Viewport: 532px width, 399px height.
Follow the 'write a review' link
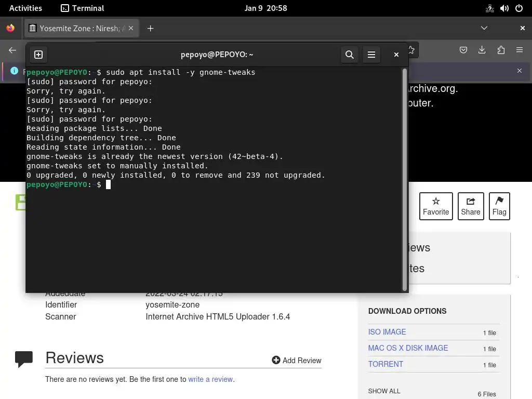pos(210,379)
